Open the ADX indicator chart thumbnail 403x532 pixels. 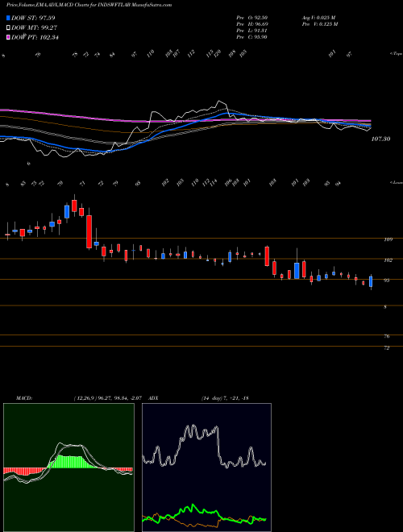pos(206,468)
